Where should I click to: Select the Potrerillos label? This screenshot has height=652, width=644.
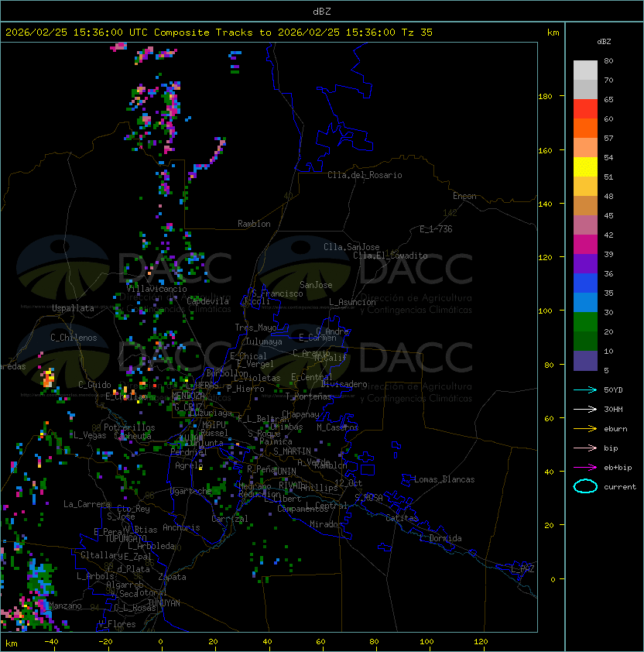coord(129,427)
